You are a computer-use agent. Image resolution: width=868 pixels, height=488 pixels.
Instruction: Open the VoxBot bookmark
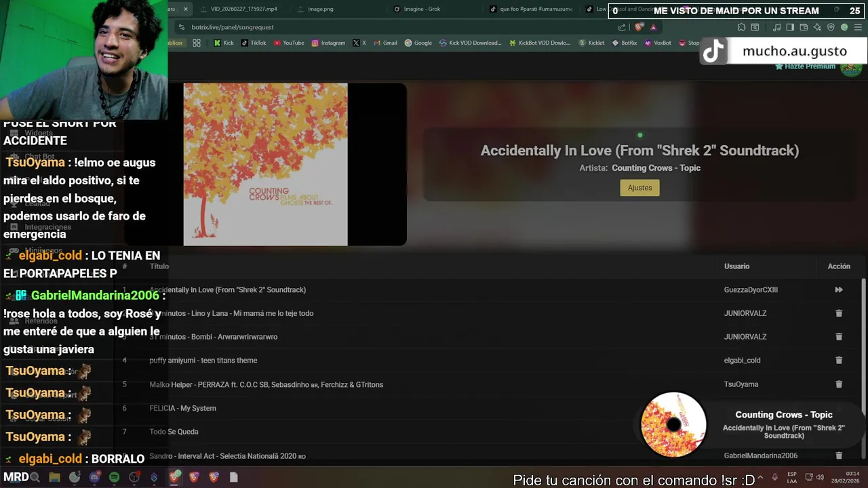[x=658, y=43]
